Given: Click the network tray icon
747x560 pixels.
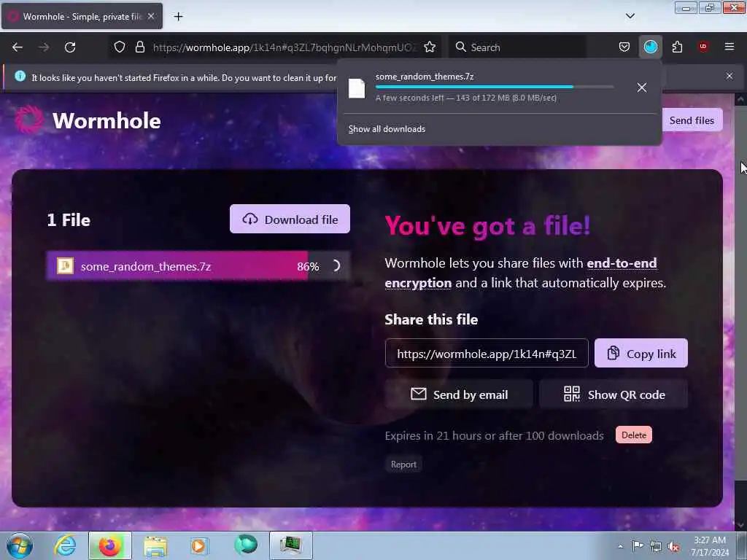Looking at the screenshot, I should pos(656,547).
